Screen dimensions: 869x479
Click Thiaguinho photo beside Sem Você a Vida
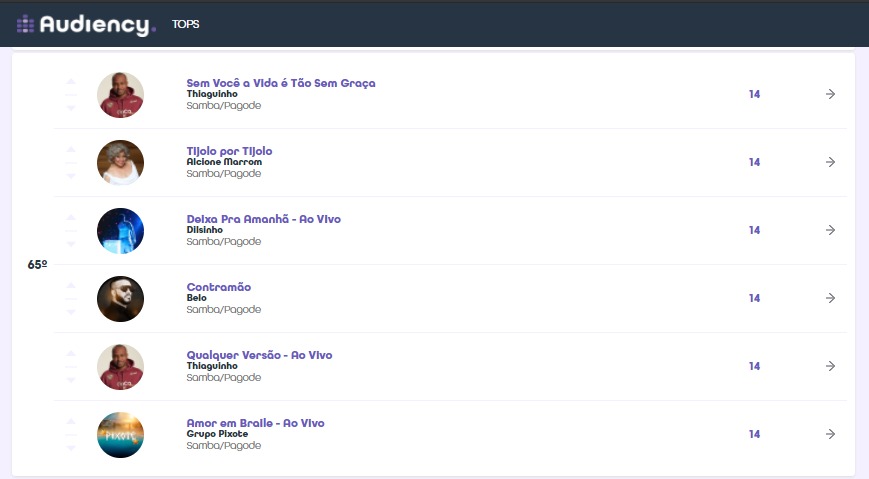tap(120, 95)
